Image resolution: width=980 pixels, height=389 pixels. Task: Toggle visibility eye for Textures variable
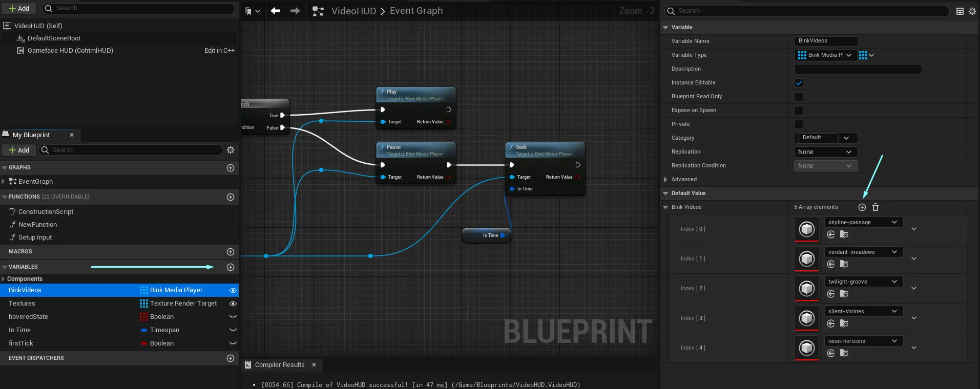pos(233,304)
